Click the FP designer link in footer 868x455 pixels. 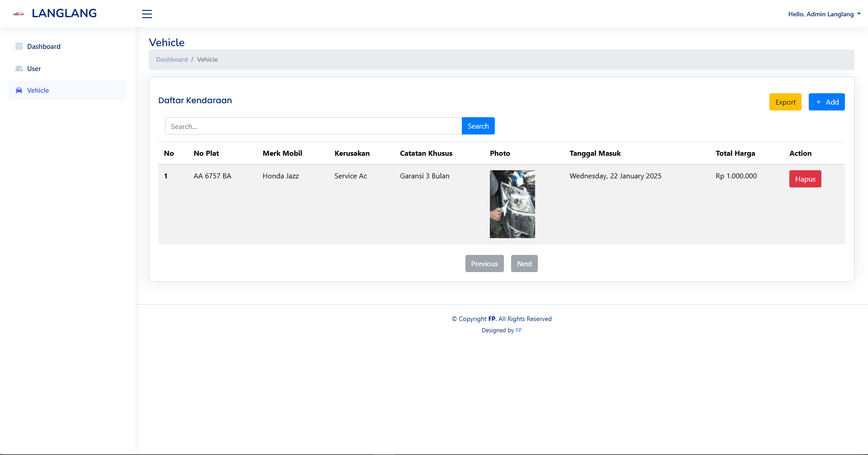tap(518, 330)
